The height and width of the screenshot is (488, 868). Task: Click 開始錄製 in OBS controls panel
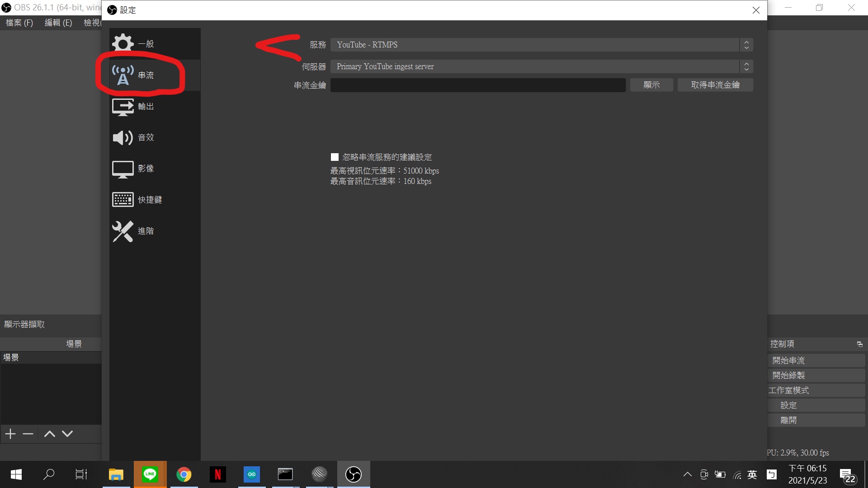pos(816,375)
